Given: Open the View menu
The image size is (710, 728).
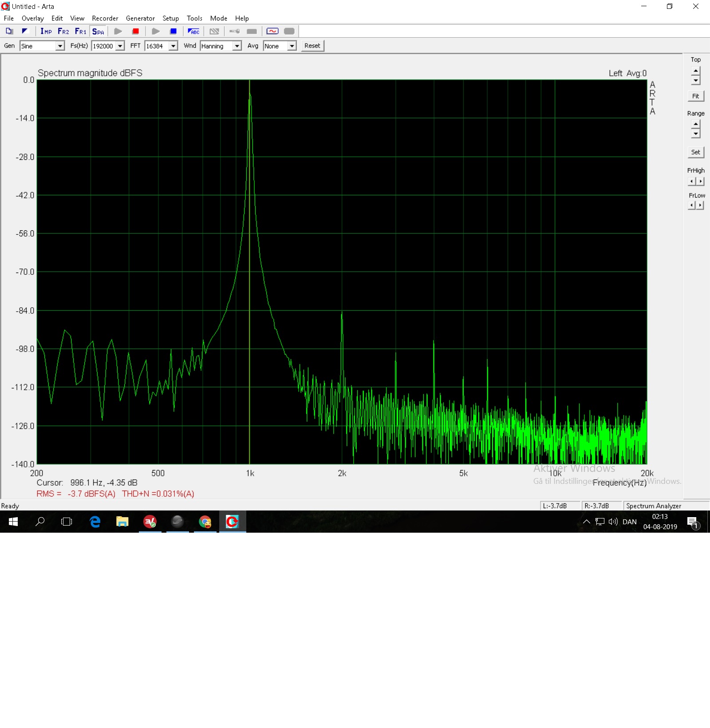Looking at the screenshot, I should point(77,18).
